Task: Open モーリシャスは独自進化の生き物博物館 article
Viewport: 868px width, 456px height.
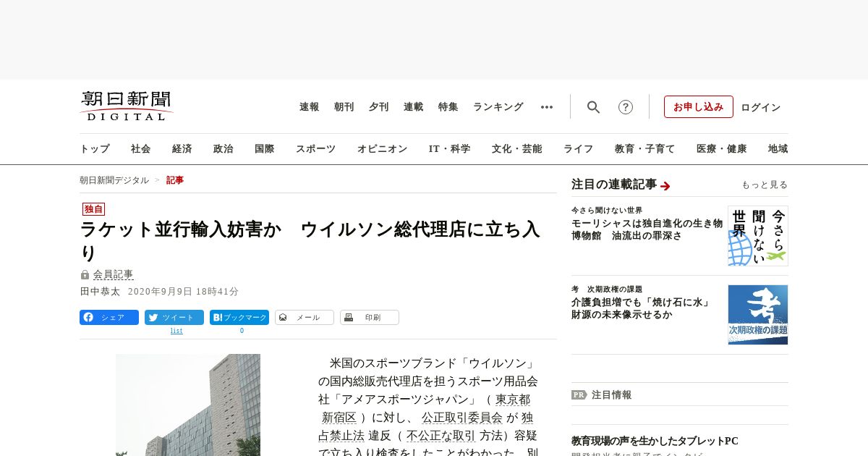Action: [647, 229]
